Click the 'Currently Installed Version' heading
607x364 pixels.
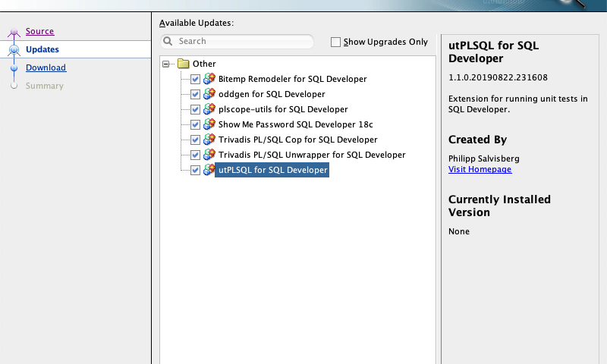pyautogui.click(x=499, y=206)
